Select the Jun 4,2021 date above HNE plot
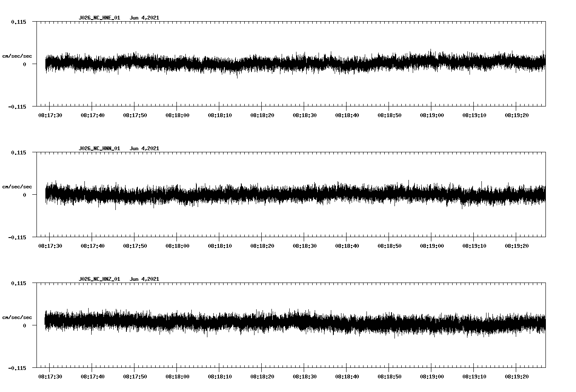 click(x=144, y=18)
